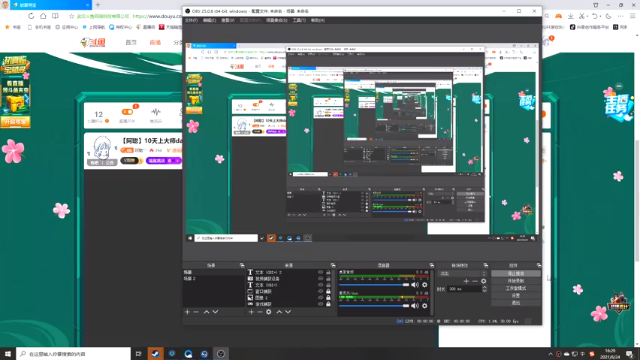Image resolution: width=640 pixels, height=360 pixels.
Task: Move the selected source down in the list
Action: [288, 312]
